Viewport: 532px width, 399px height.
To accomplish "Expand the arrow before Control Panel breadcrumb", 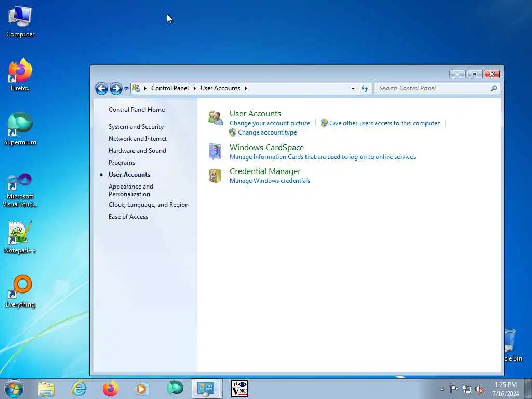I will pos(145,88).
